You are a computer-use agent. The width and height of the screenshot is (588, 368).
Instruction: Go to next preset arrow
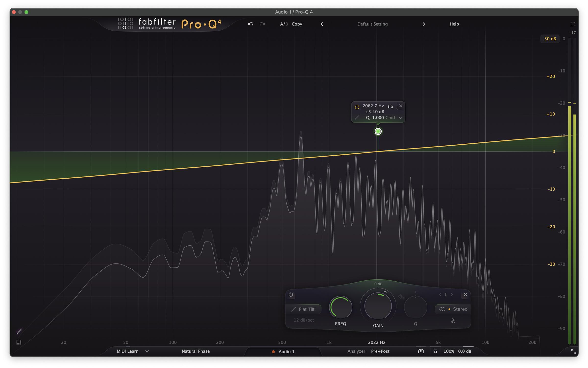pos(424,24)
